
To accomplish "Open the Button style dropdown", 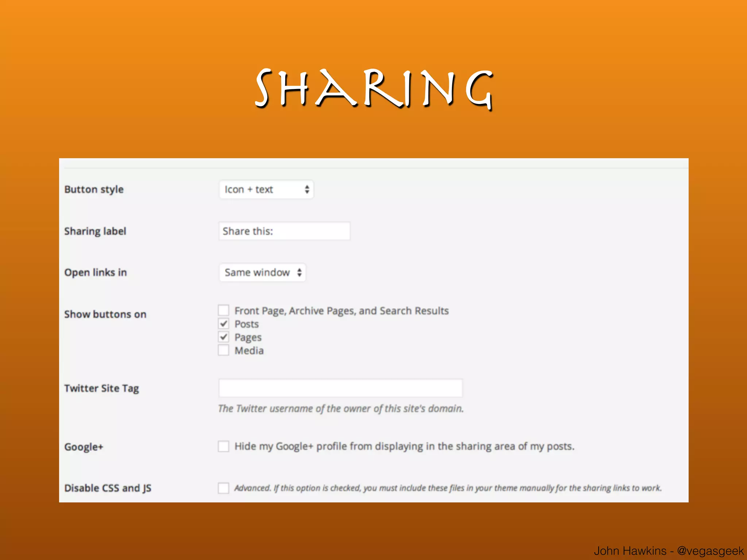I will coord(266,189).
